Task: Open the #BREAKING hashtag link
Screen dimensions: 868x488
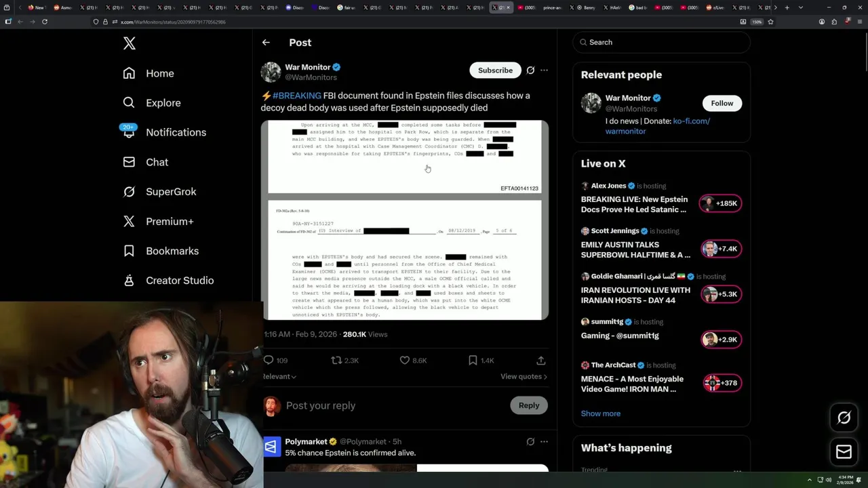Action: (297, 96)
